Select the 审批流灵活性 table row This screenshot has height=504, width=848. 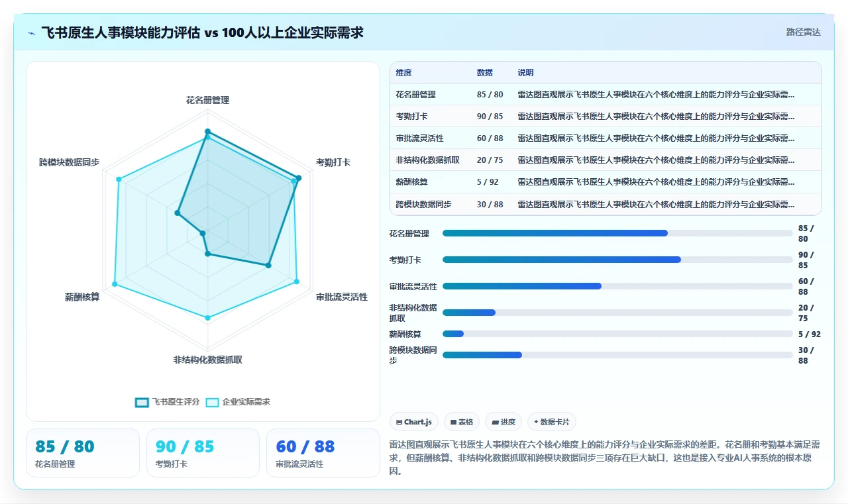click(x=606, y=138)
